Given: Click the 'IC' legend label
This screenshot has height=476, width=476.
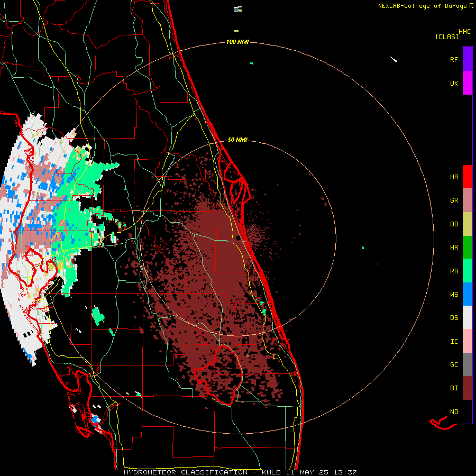Looking at the screenshot, I should click(454, 342).
